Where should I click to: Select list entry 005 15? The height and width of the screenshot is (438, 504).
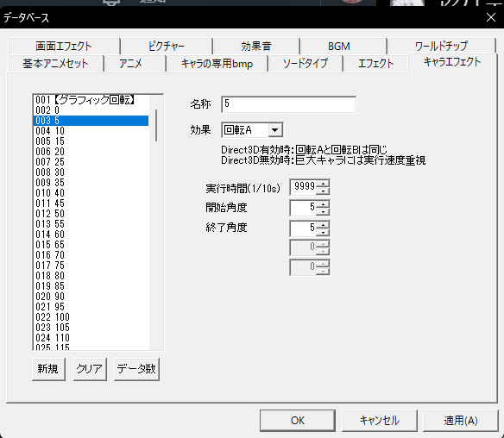click(x=91, y=141)
